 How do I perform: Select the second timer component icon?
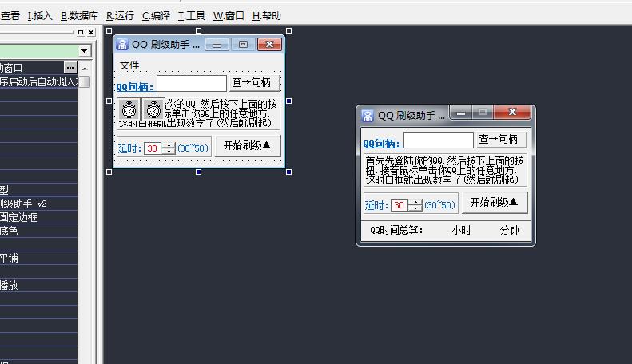point(153,109)
